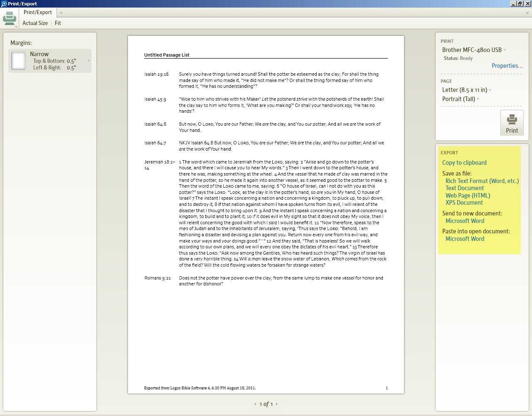
Task: Click the Isaiah 29:16 reference
Action: click(156, 74)
